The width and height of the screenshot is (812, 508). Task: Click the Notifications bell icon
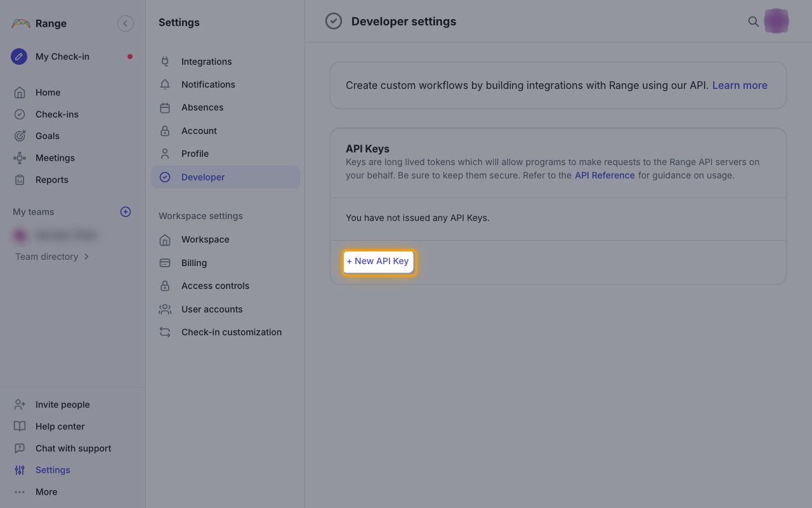pos(165,84)
